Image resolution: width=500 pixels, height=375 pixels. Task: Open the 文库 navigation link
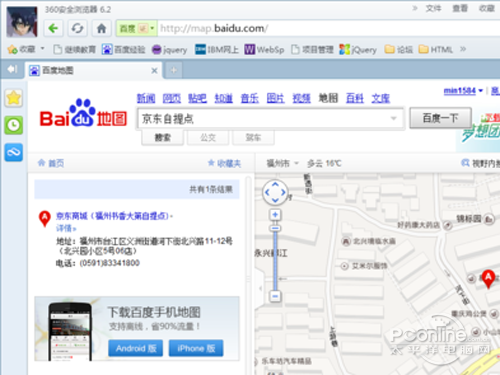[x=381, y=98]
